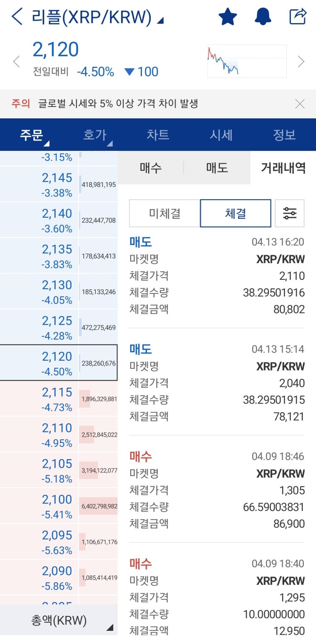Switch to the 차트 chart tab
The height and width of the screenshot is (644, 316).
point(158,135)
